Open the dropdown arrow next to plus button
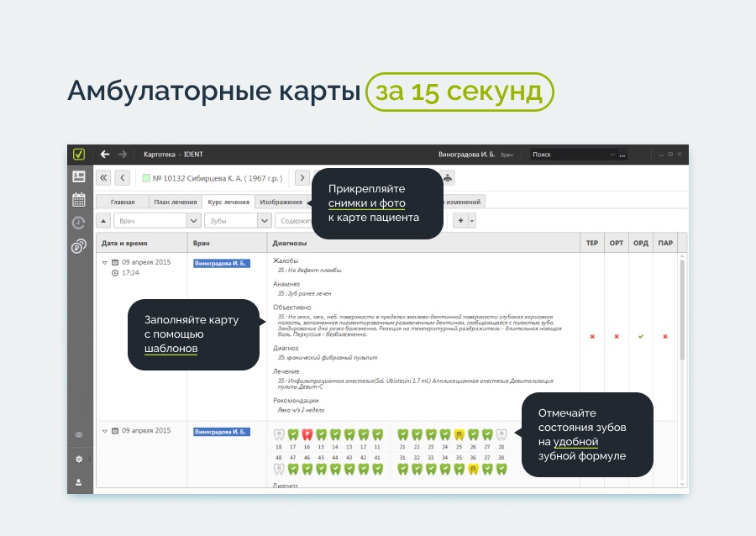The height and width of the screenshot is (536, 756). coord(472,221)
